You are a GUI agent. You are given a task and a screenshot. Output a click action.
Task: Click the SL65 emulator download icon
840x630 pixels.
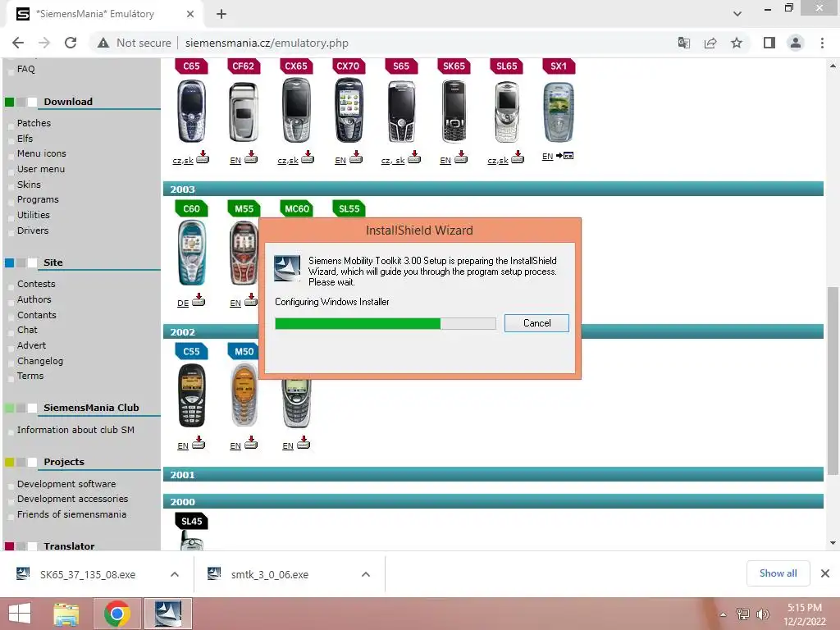tap(518, 157)
